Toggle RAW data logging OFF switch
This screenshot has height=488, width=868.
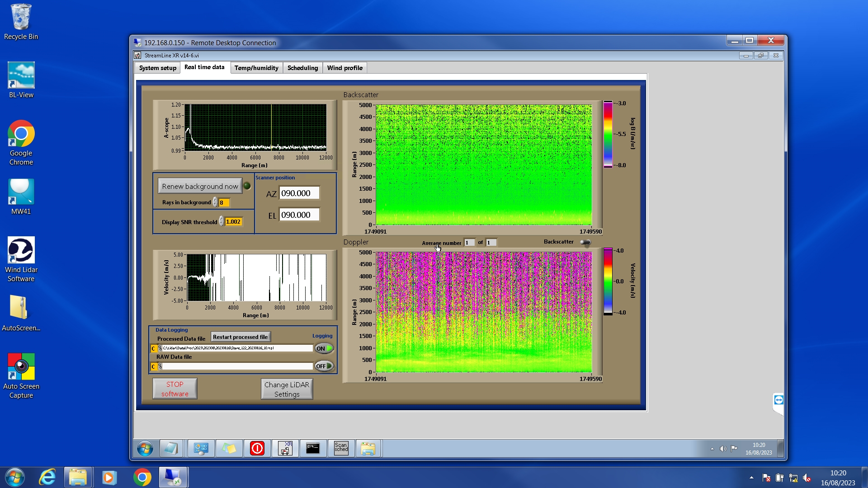coord(324,366)
